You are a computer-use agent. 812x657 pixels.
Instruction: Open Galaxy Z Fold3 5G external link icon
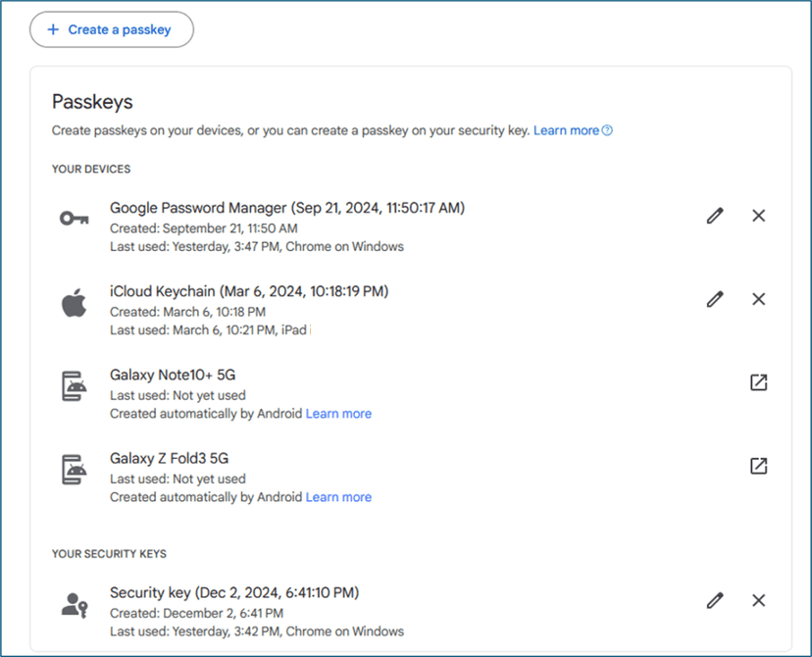click(x=758, y=466)
